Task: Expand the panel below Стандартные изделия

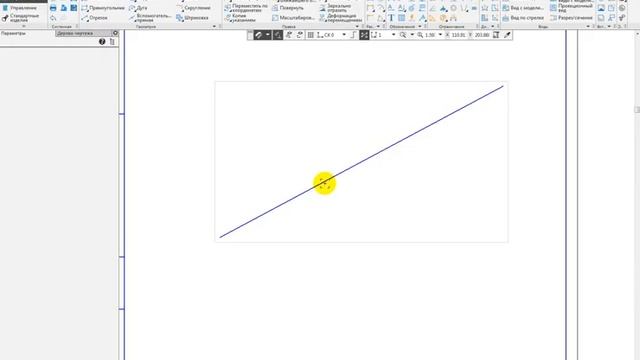Action: pos(23,27)
